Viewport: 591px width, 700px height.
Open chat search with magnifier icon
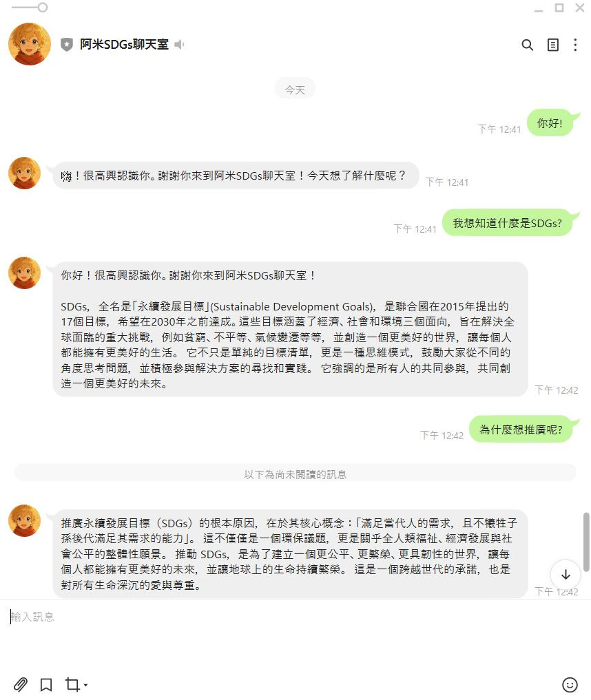527,45
